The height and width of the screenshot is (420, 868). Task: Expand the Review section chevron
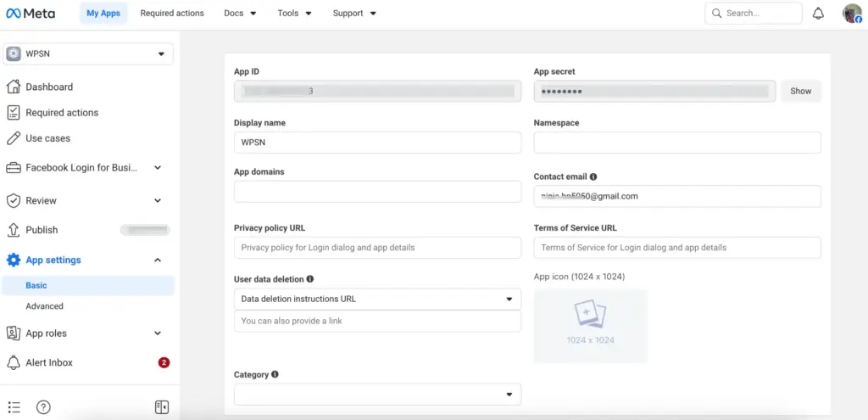point(158,200)
